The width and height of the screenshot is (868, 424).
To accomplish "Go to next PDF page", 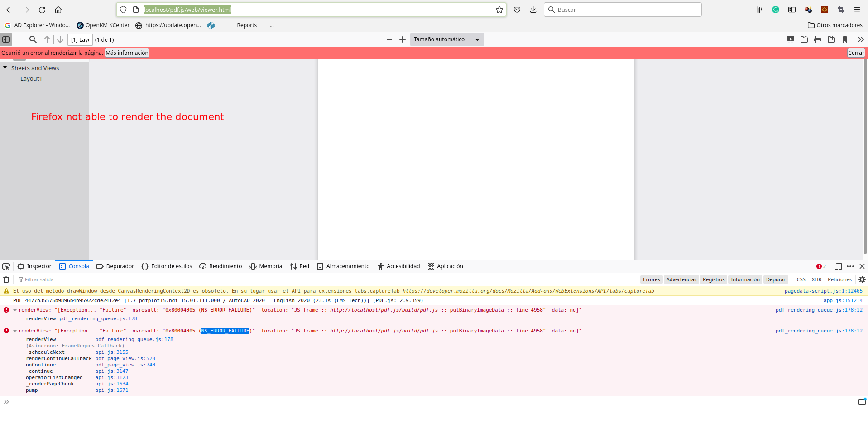I will [x=60, y=39].
